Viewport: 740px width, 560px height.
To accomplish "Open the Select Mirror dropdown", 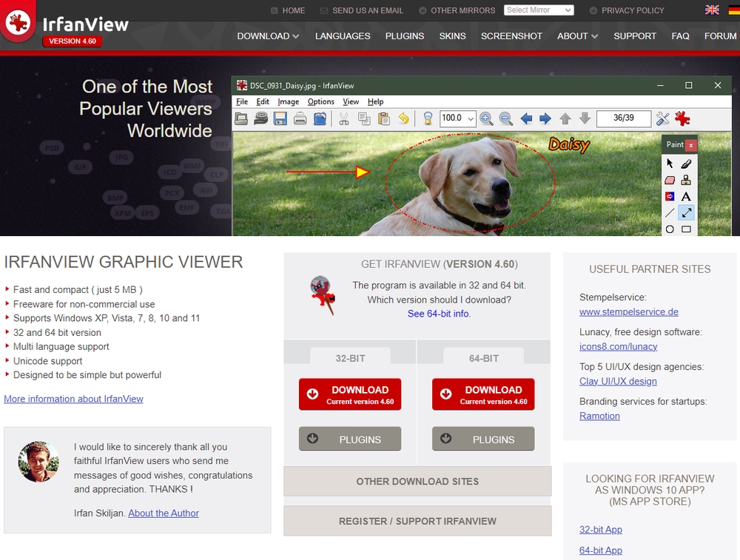I will click(x=538, y=10).
